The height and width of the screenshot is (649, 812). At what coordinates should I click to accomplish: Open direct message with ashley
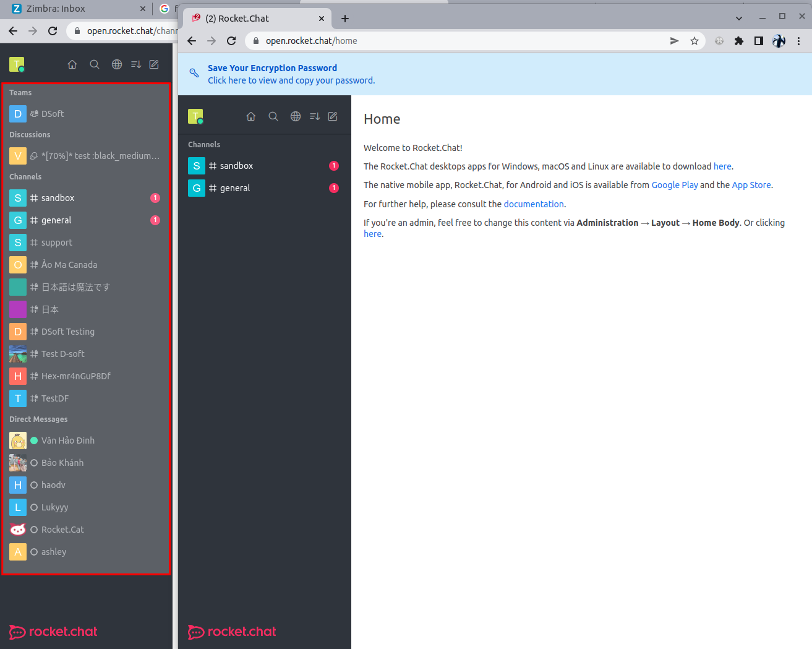click(x=86, y=552)
